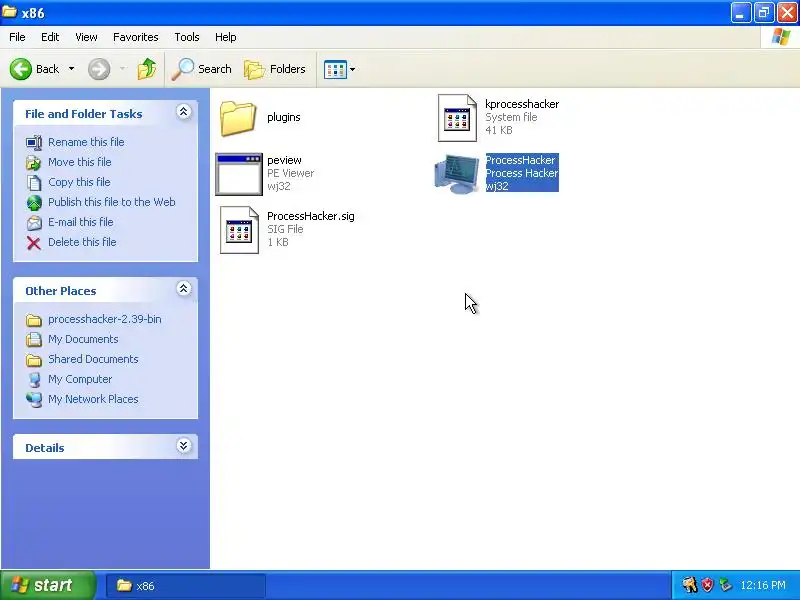This screenshot has width=800, height=600.
Task: Click the Up folder toolbar icon
Action: 147,69
